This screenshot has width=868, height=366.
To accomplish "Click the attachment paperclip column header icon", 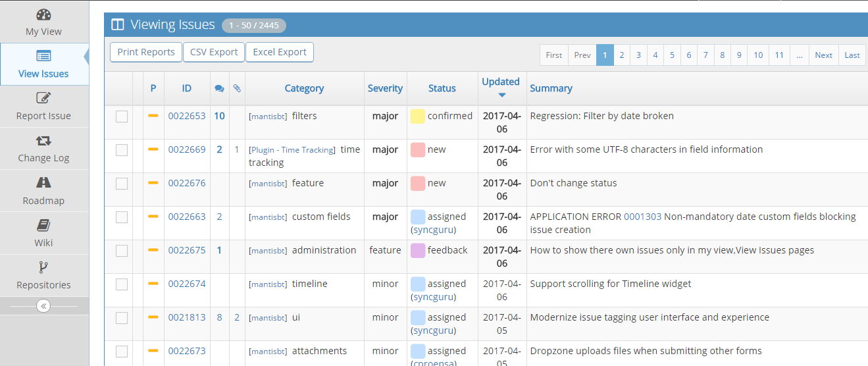I will tap(237, 88).
